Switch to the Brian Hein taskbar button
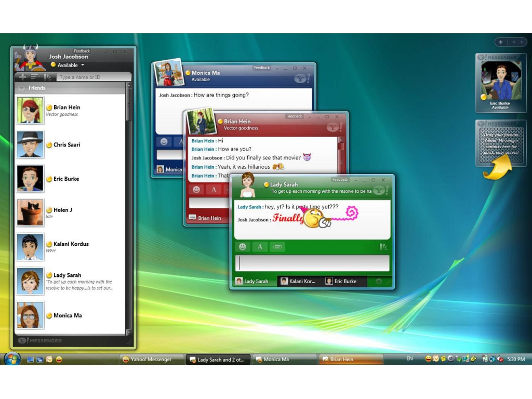Image resolution: width=532 pixels, height=399 pixels. point(351,360)
